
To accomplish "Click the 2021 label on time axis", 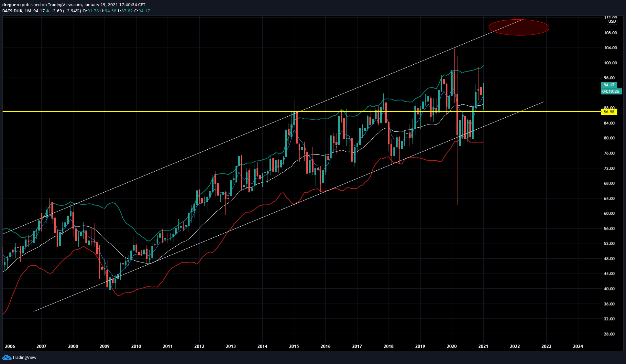I will (x=483, y=346).
